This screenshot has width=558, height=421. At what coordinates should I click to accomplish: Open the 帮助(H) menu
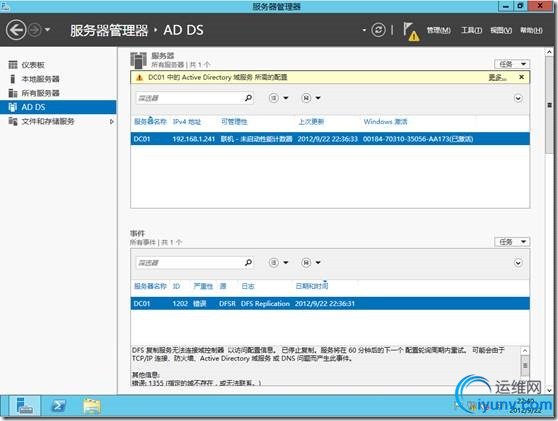click(531, 30)
